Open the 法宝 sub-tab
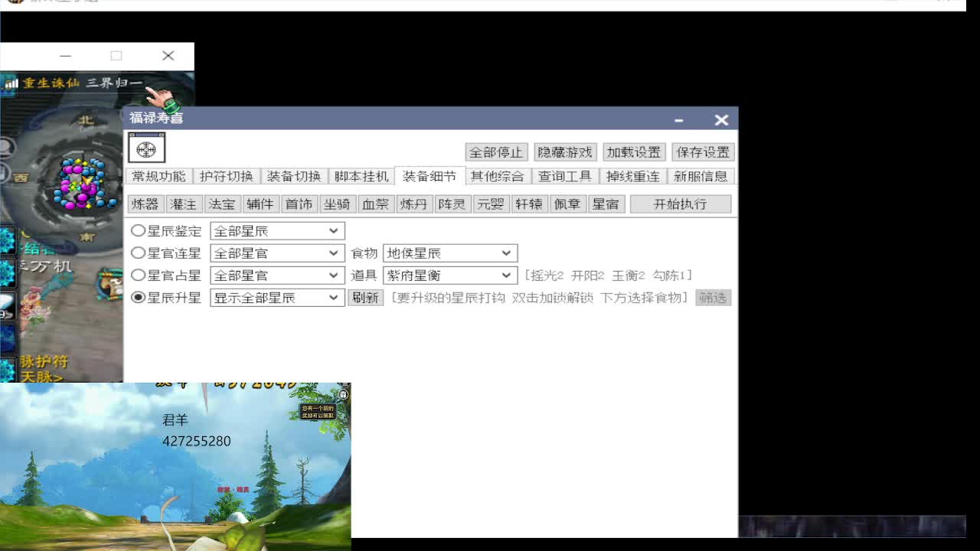This screenshot has width=980, height=551. [222, 204]
